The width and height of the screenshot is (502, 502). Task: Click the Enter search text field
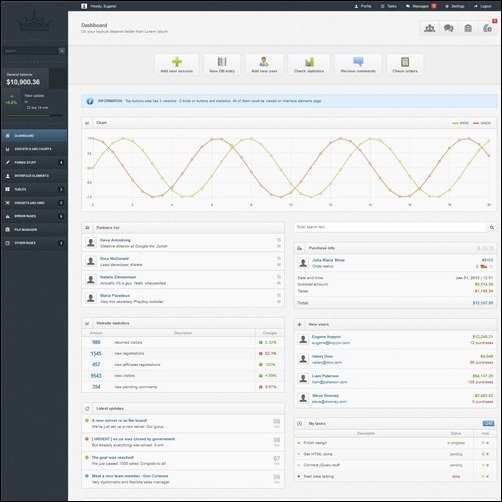[390, 227]
